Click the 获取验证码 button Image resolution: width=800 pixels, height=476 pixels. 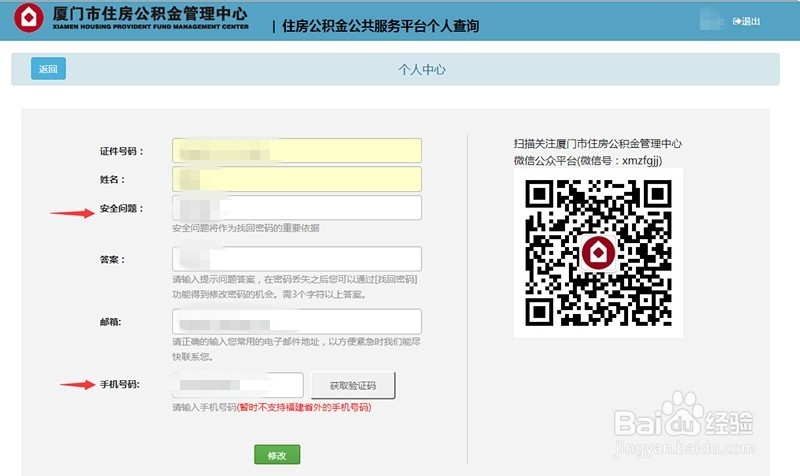[353, 385]
